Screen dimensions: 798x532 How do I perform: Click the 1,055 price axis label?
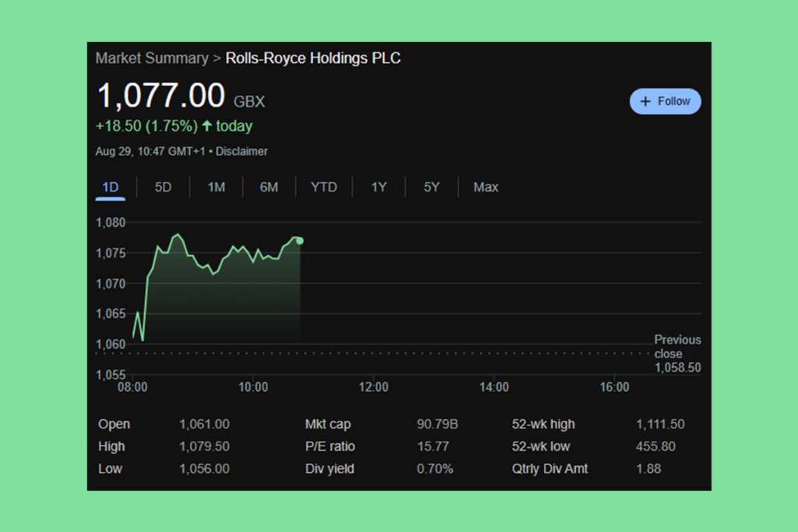click(111, 375)
